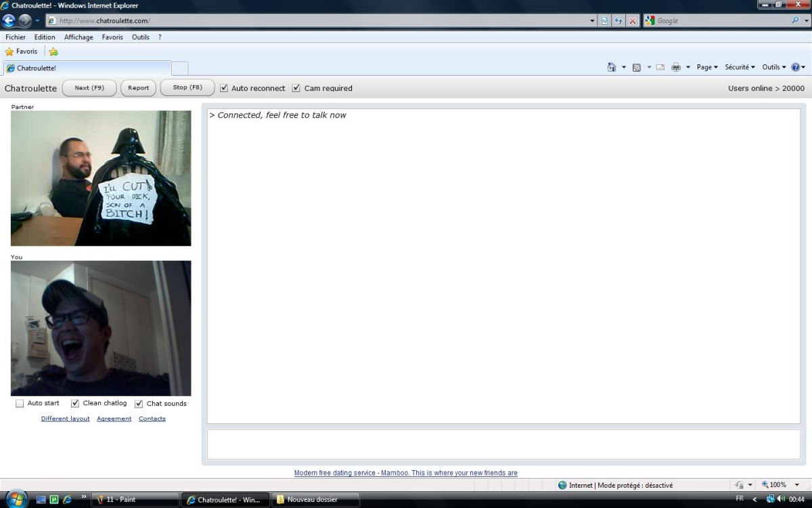Click the Report button
The height and width of the screenshot is (508, 812).
(x=139, y=88)
